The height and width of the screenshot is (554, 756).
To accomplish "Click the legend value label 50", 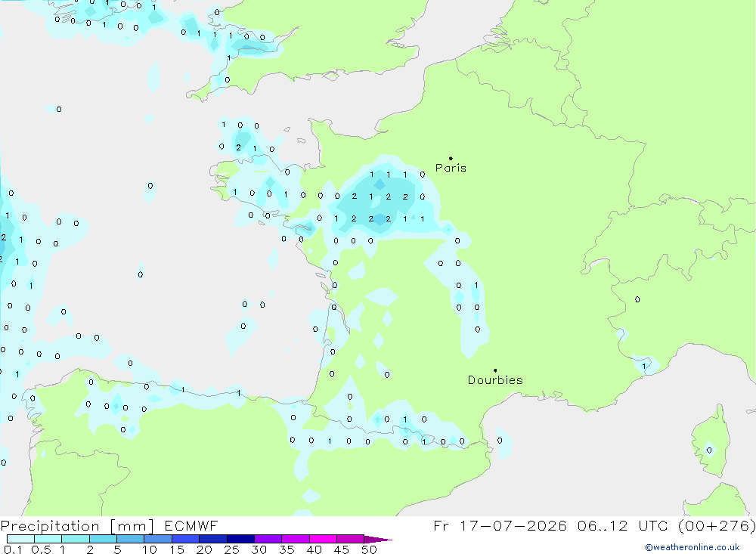I will [369, 549].
